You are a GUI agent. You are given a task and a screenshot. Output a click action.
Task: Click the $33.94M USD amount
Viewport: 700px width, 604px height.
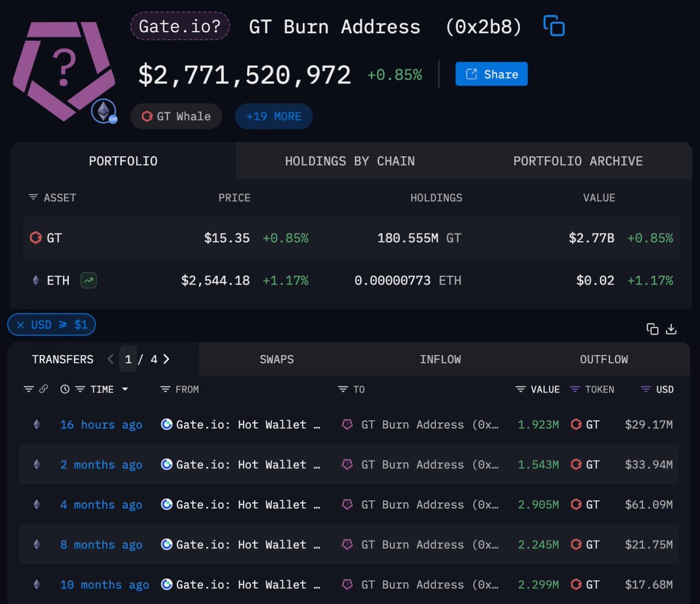click(649, 465)
